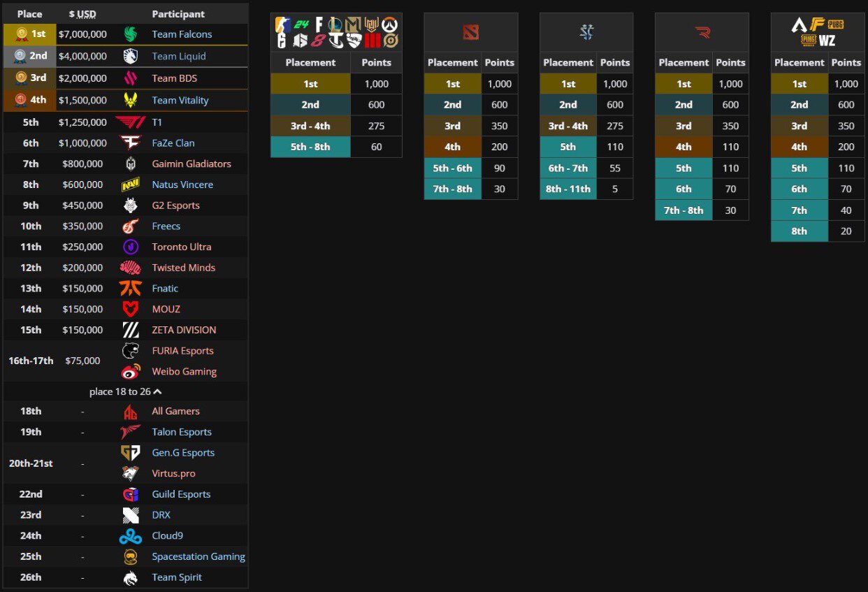Click the orange Free Fire F icon
Viewport: 868px width, 592px height.
tap(817, 24)
